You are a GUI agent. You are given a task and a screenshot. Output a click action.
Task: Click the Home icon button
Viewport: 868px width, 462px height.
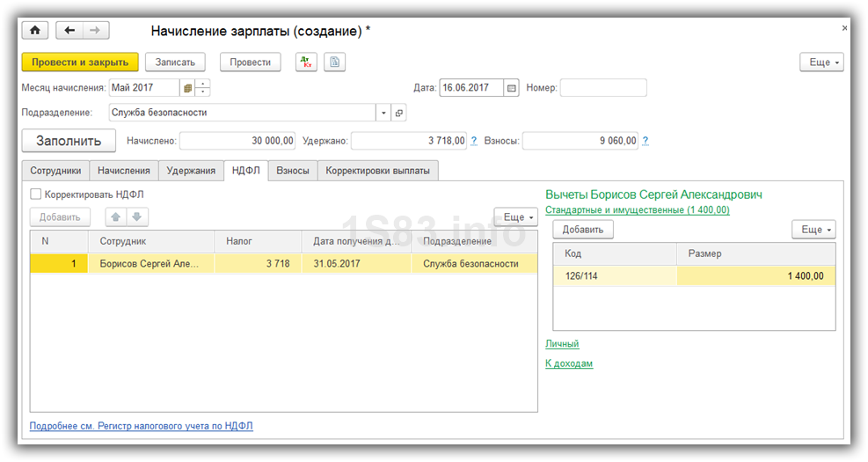click(x=35, y=31)
